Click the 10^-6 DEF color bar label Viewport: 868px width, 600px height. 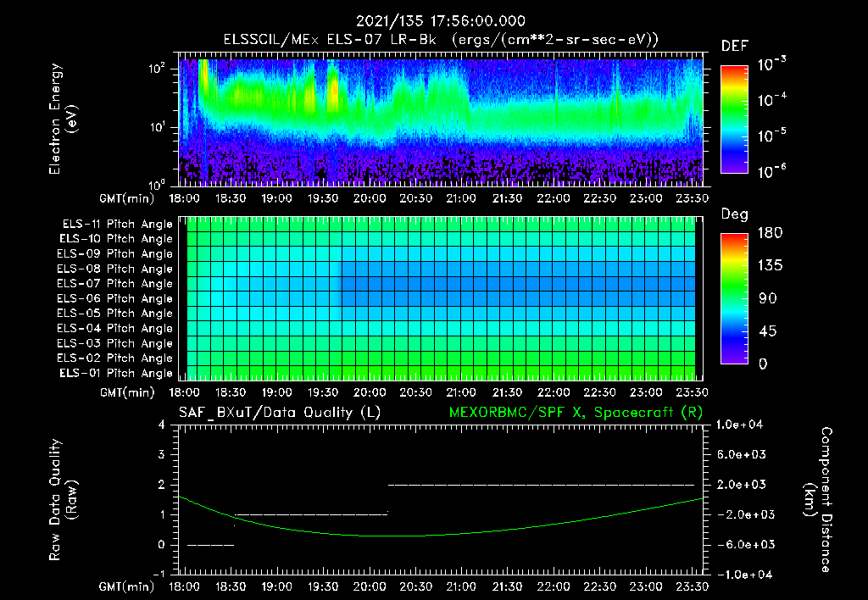[x=772, y=171]
